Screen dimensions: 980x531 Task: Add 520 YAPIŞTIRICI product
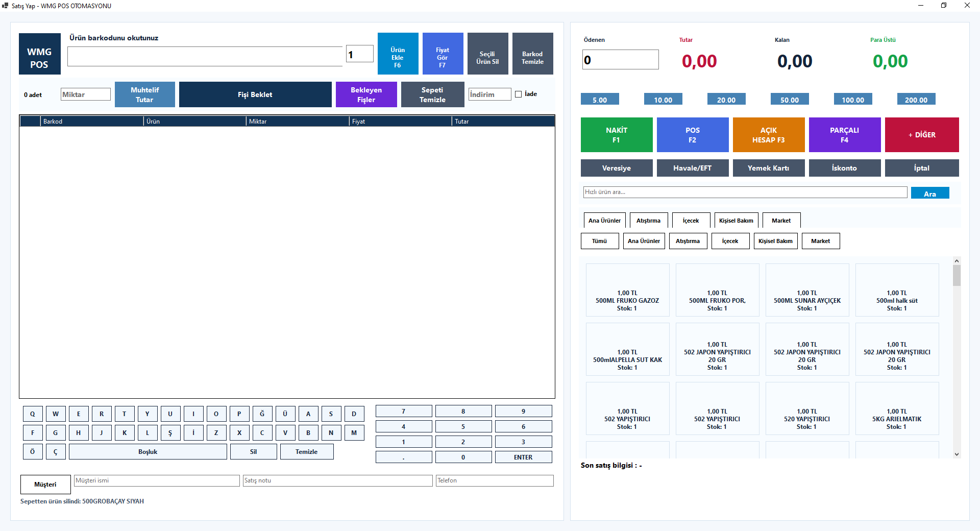tap(807, 408)
